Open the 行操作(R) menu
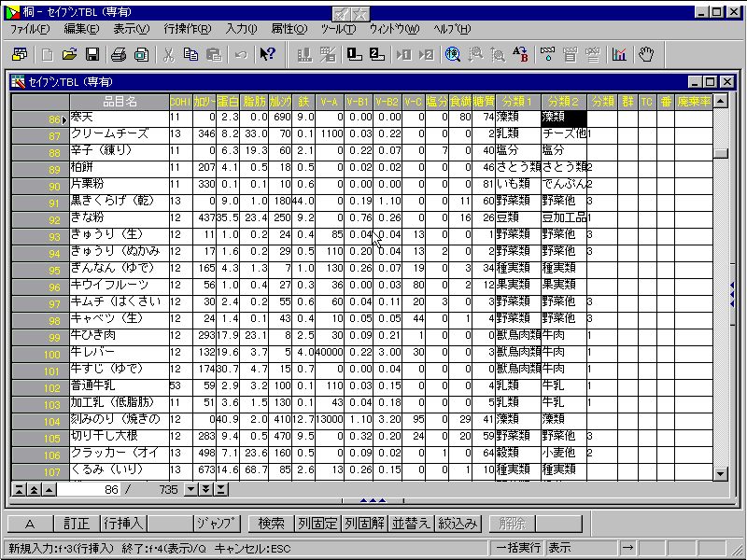Image resolution: width=747 pixels, height=560 pixels. [187, 29]
